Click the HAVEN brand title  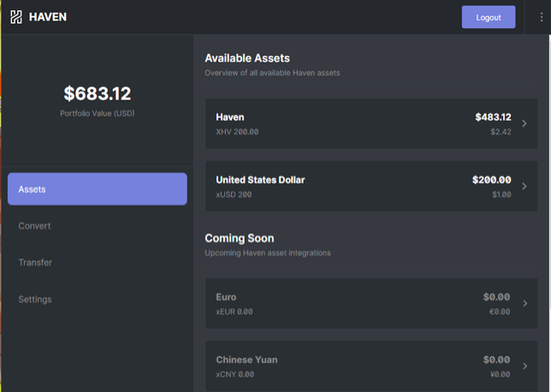pyautogui.click(x=48, y=17)
